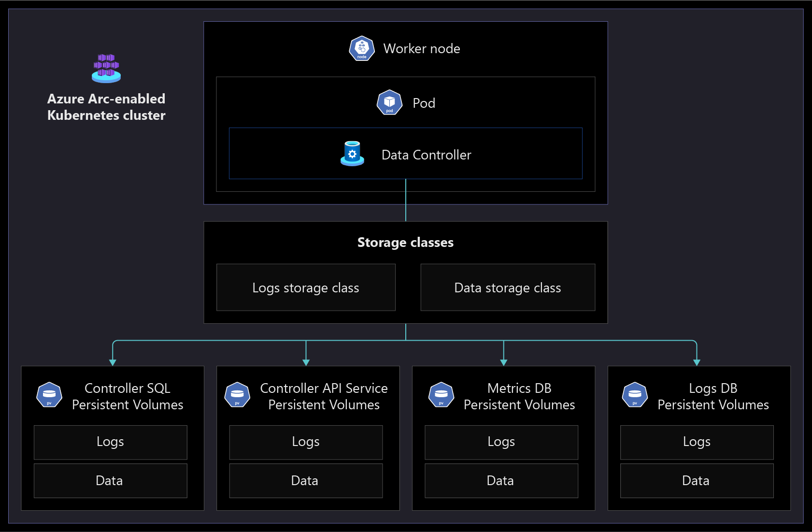Click "Azure Arc-enabled Kubernetes cluster" title

(x=106, y=107)
